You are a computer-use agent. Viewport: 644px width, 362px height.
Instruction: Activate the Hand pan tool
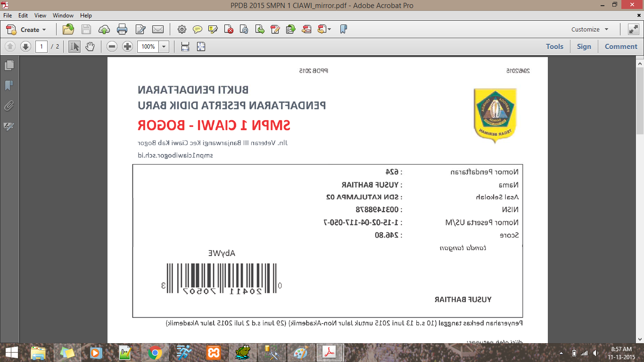click(x=90, y=47)
